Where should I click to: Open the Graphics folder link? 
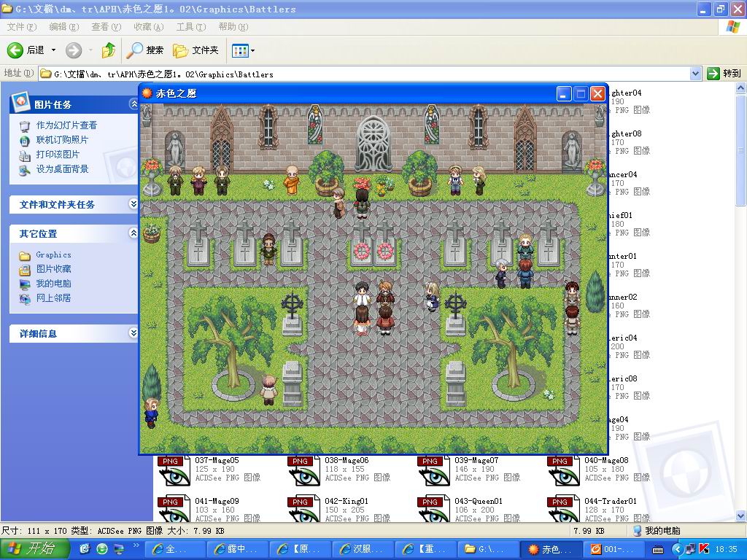tap(53, 254)
